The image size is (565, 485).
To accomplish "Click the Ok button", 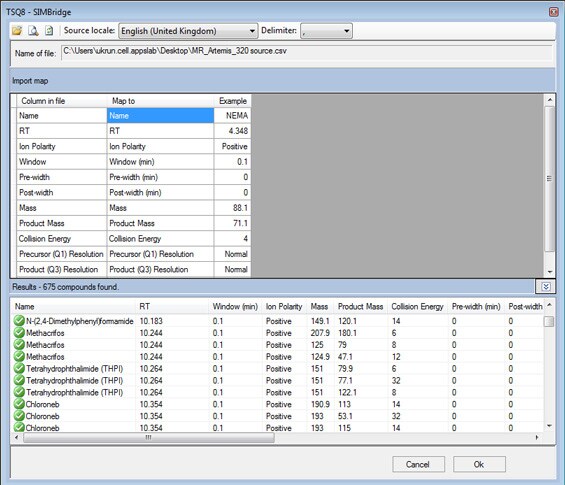I will (x=479, y=464).
